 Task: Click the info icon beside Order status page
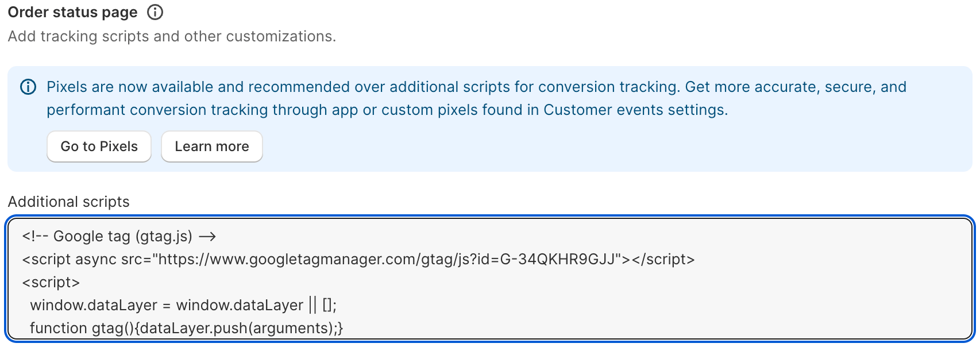pyautogui.click(x=155, y=12)
